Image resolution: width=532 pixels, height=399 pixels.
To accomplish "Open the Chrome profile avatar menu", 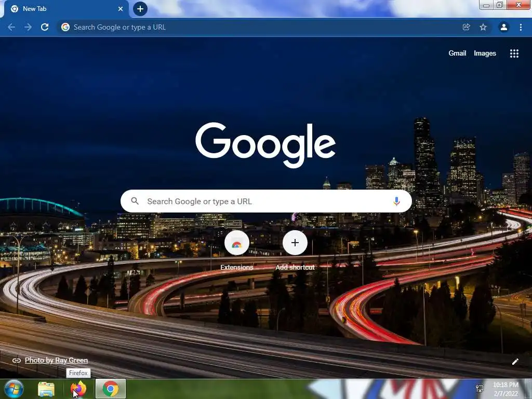I will tap(504, 27).
